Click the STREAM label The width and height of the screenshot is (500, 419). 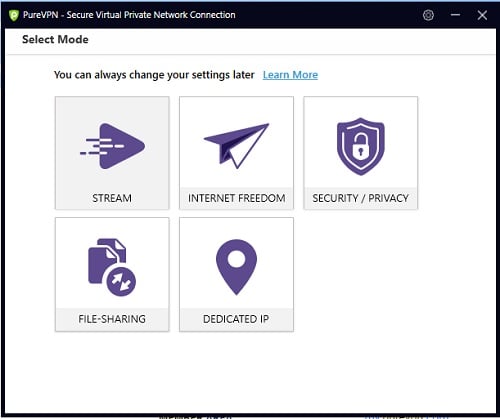pyautogui.click(x=112, y=198)
